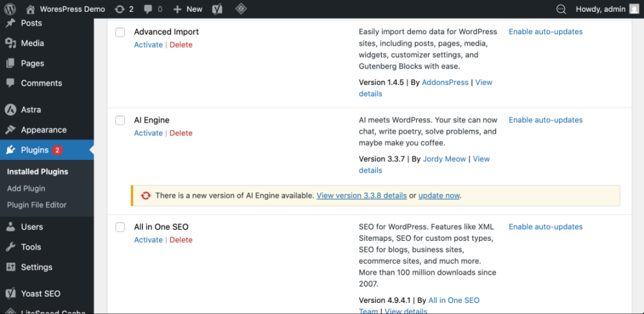644x314 pixels.
Task: Open Add Plugin submenu item
Action: click(x=26, y=189)
